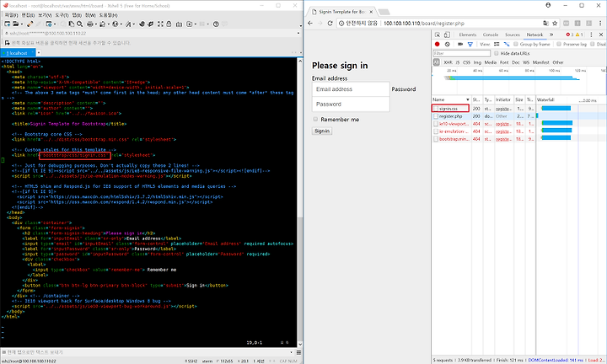
Task: Open Xshell globe encoding dropdown arrow
Action: click(121, 24)
